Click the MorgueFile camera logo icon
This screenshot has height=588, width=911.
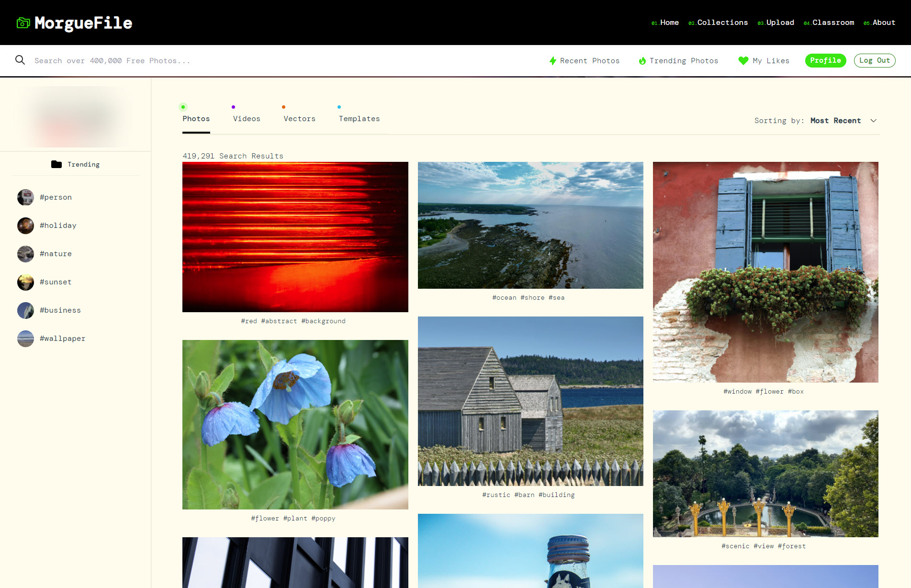(x=23, y=23)
